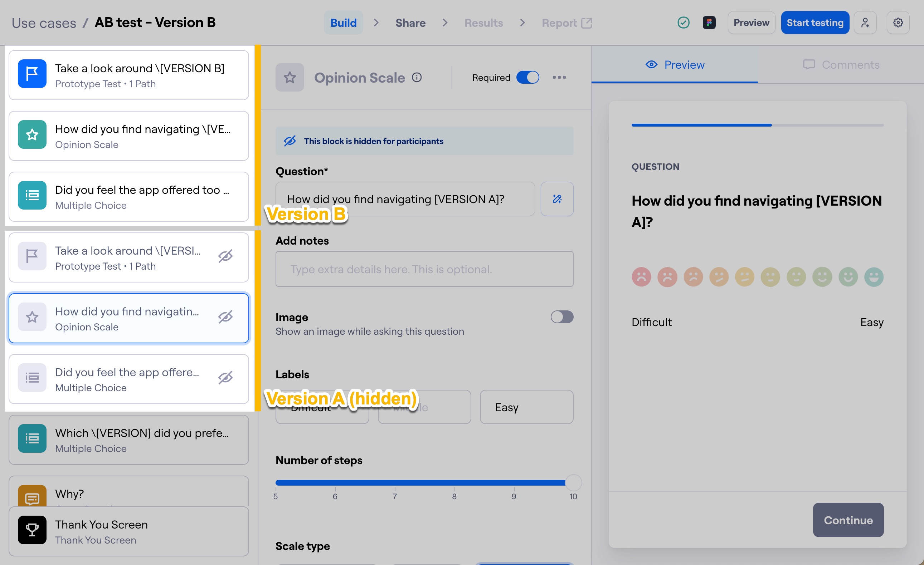Click the hidden-eye icon in the info banner

(x=290, y=141)
